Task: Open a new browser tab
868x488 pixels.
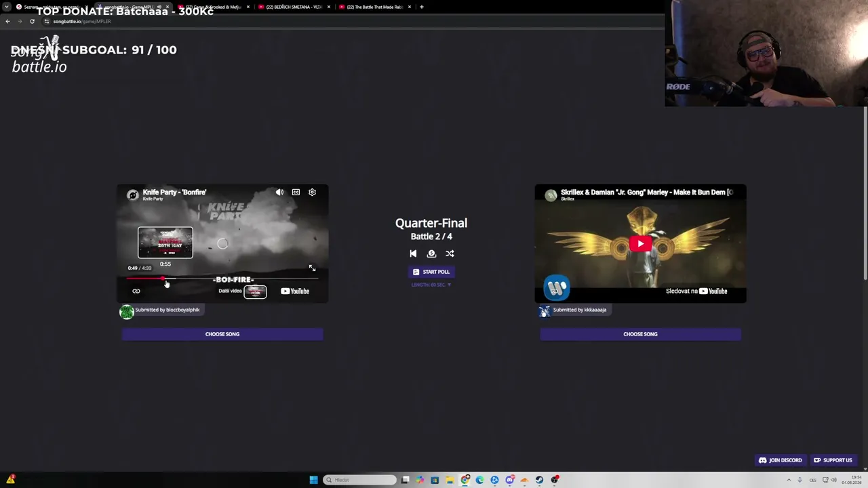Action: pos(422,7)
